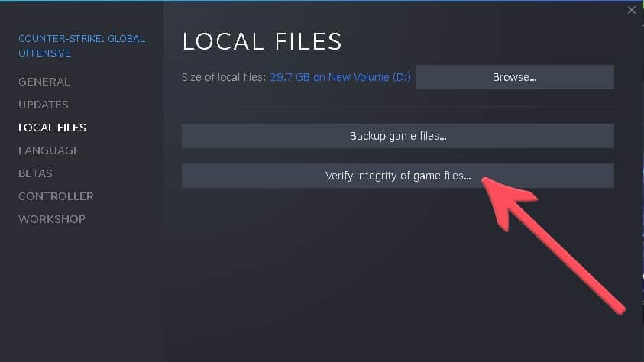Click the word 'Verify' on the integrity button
Viewport: 644px width, 362px height.
pos(339,176)
